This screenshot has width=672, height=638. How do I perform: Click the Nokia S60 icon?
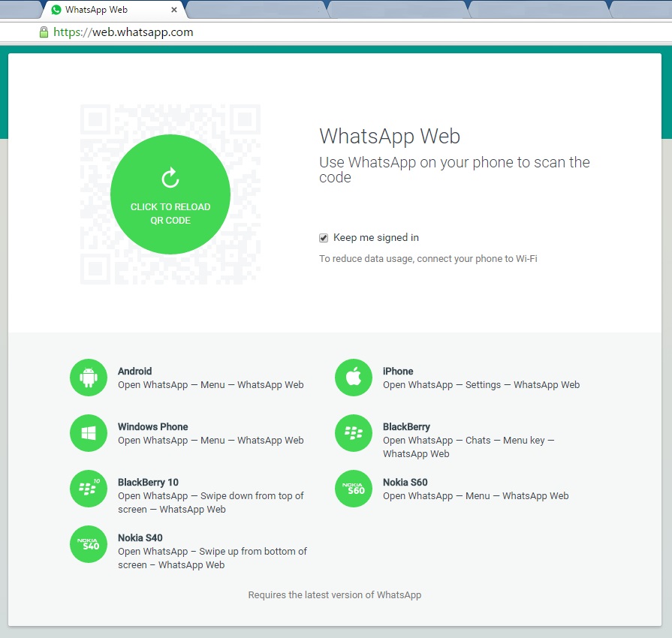click(x=354, y=489)
